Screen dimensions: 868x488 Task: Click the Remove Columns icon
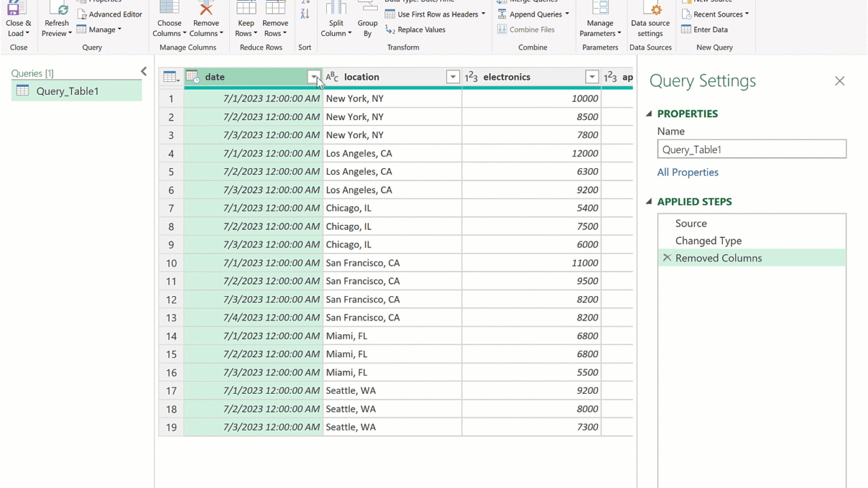[x=205, y=9]
